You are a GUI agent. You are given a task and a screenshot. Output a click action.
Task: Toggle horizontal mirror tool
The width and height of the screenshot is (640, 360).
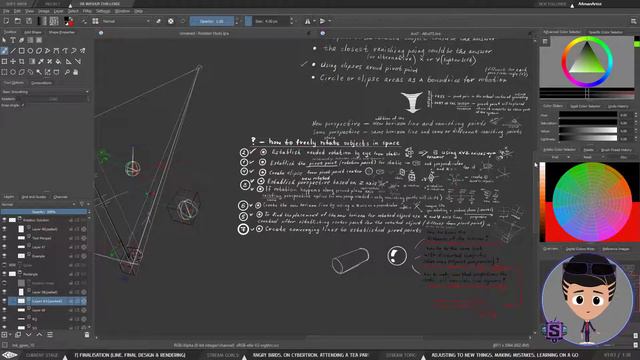click(x=307, y=21)
